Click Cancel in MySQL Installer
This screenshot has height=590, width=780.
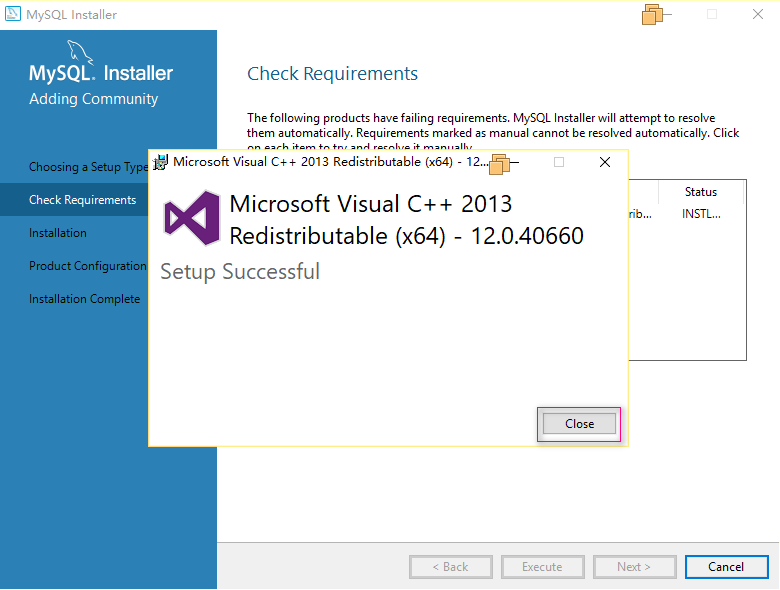[726, 567]
